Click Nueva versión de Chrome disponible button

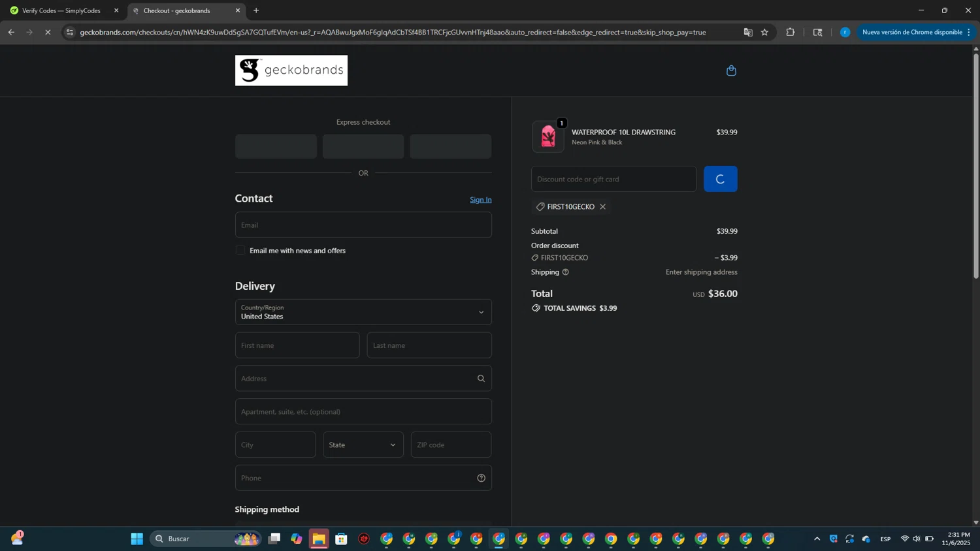tap(916, 32)
